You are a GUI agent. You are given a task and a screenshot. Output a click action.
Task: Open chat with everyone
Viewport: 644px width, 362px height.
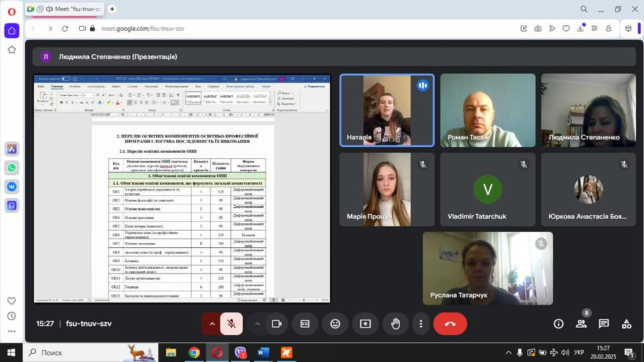(604, 324)
